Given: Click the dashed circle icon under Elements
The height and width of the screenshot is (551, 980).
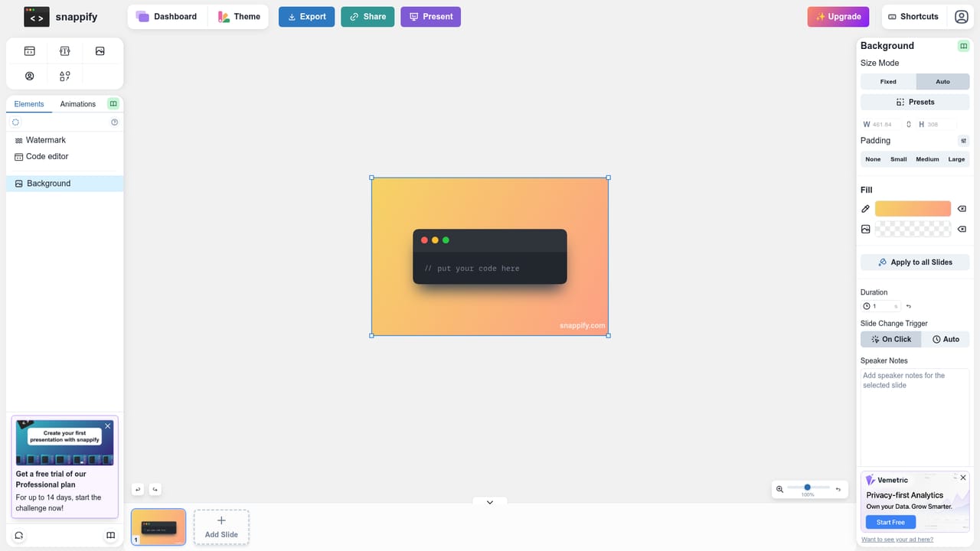Looking at the screenshot, I should click(16, 122).
